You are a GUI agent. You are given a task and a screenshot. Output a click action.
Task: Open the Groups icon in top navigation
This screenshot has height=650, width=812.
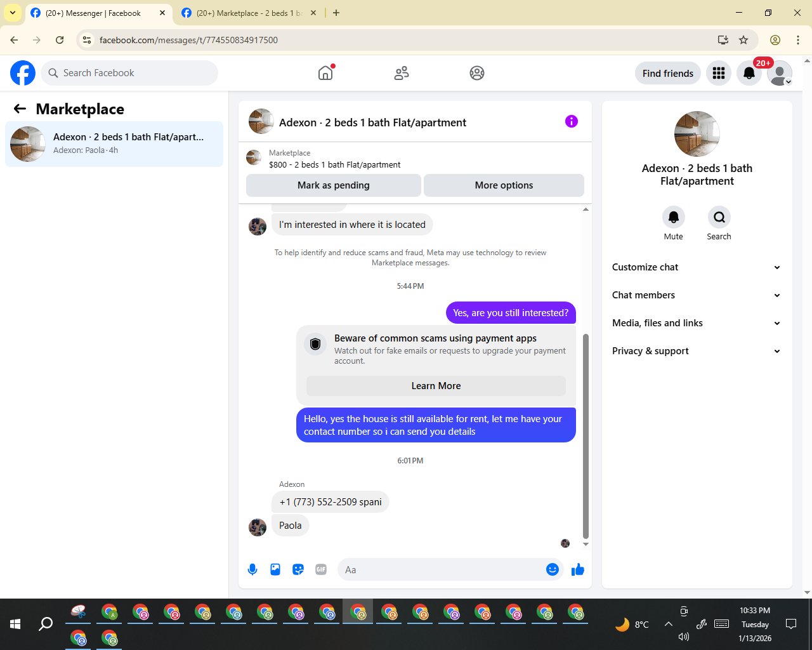coord(477,73)
